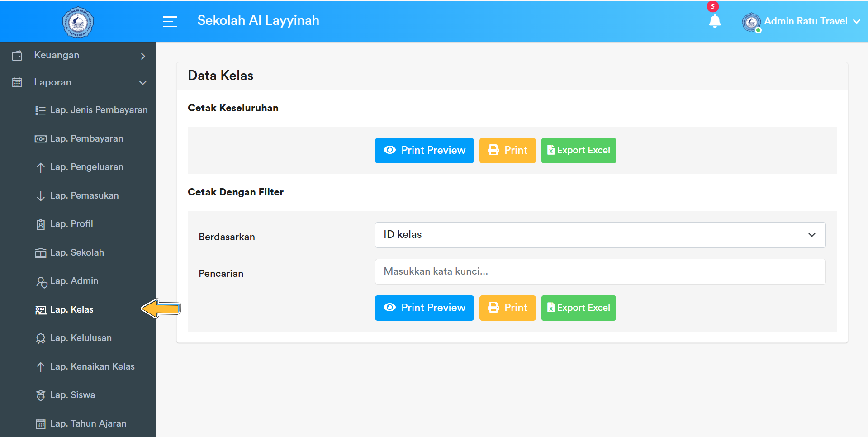Screen dimensions: 868x437
Task: Open Lap. Tahun Ajaran from the sidebar
Action: [88, 423]
